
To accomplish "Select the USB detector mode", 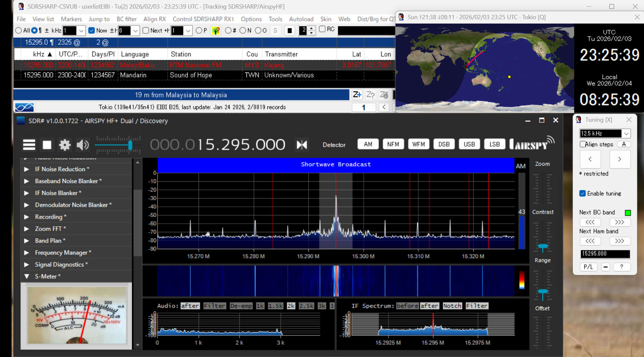I will tap(469, 144).
